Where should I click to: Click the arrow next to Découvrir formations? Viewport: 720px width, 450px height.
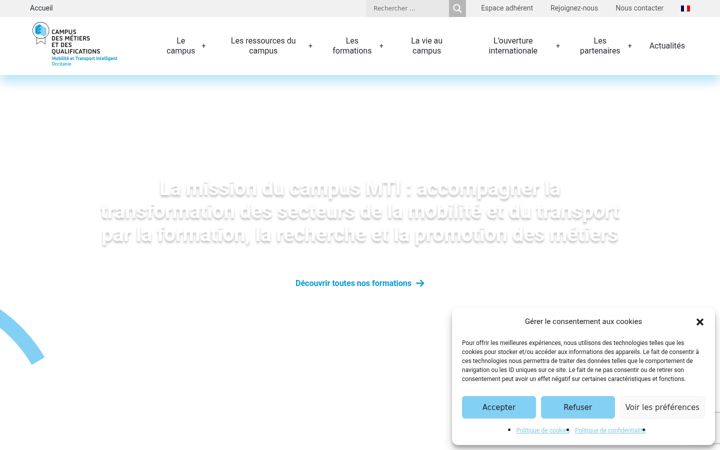click(420, 283)
